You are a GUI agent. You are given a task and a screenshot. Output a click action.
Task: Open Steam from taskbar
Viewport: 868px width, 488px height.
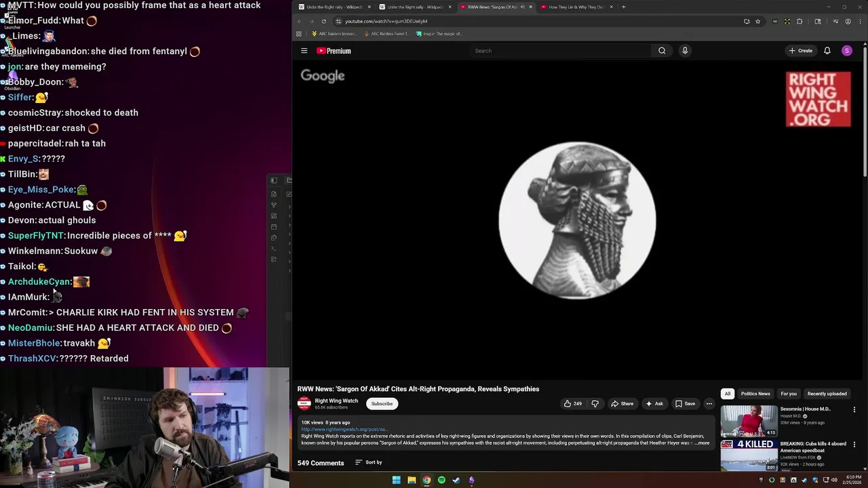[x=456, y=480]
